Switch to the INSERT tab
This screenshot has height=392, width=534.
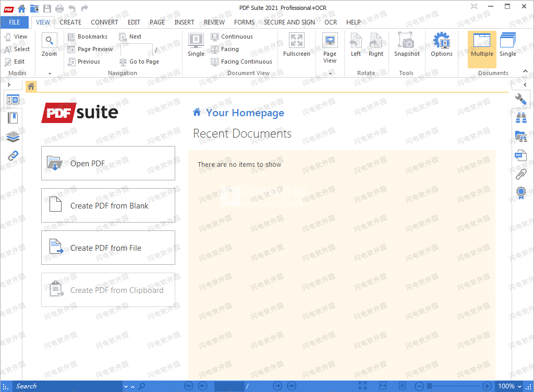pyautogui.click(x=184, y=22)
